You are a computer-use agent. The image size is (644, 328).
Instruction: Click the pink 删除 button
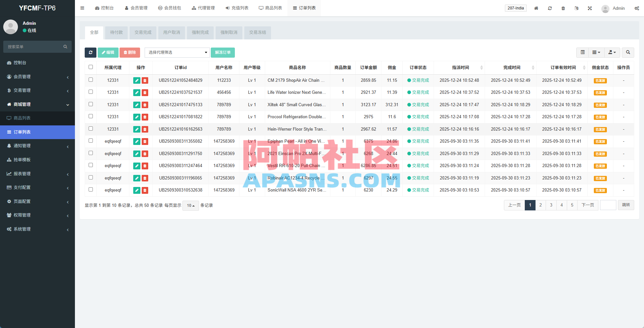pyautogui.click(x=130, y=52)
